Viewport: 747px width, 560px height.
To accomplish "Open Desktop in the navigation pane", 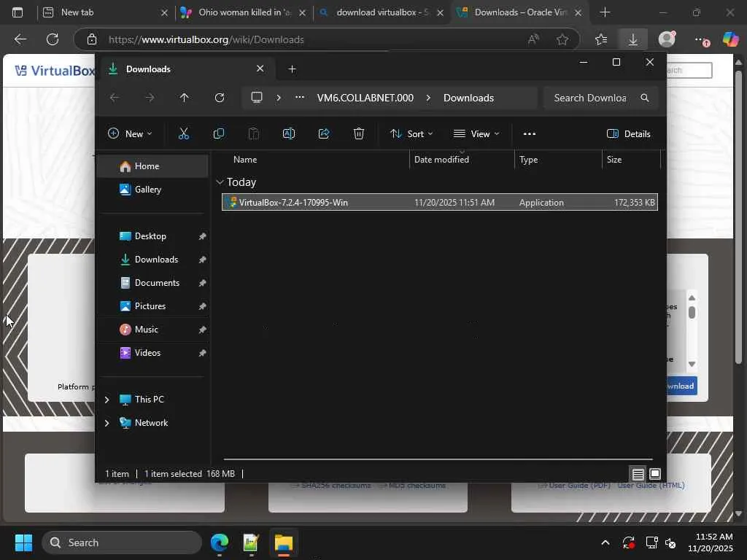I will (x=153, y=236).
